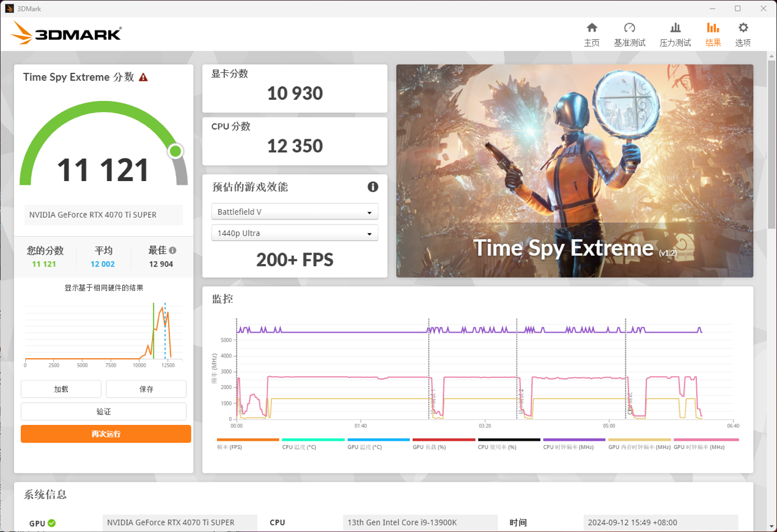Open the 压力测试 stress test tab
Viewport: 777px width, 532px height.
click(x=676, y=35)
